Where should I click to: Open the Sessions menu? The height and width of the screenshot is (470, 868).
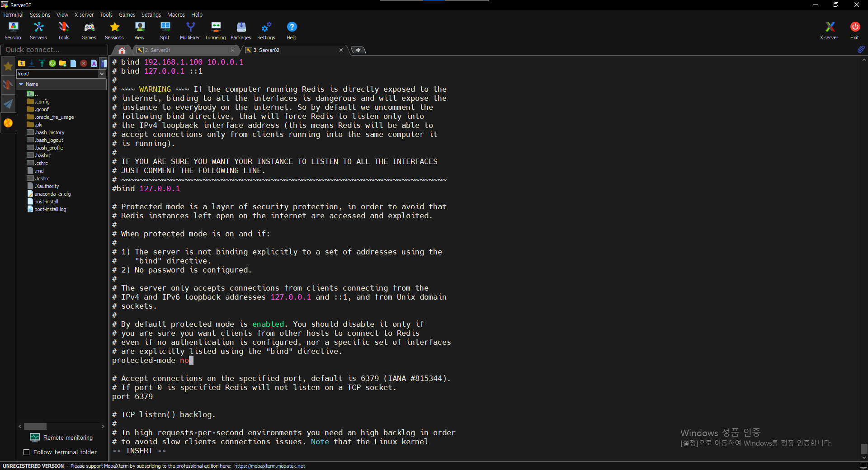coord(40,15)
